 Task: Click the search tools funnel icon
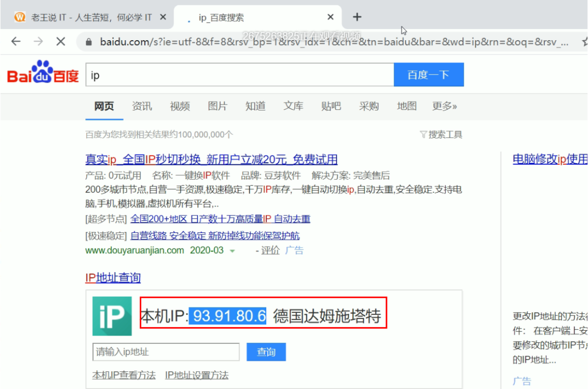(423, 134)
